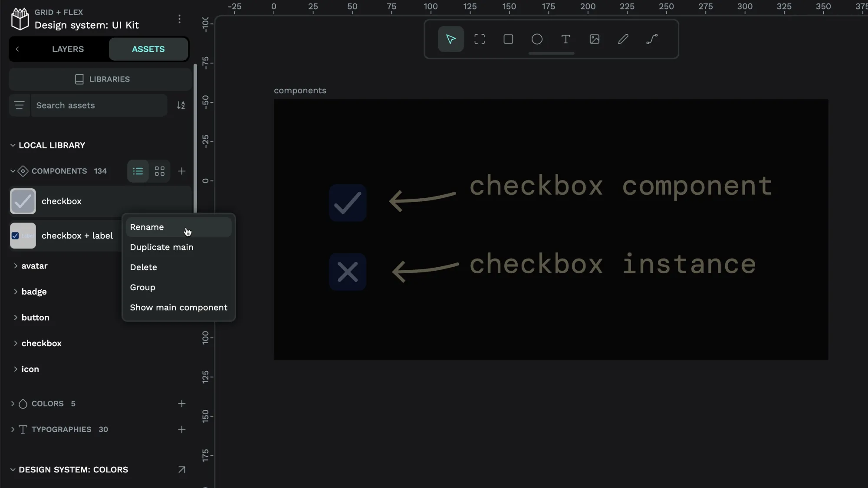Select the ellipse tool

click(x=536, y=39)
